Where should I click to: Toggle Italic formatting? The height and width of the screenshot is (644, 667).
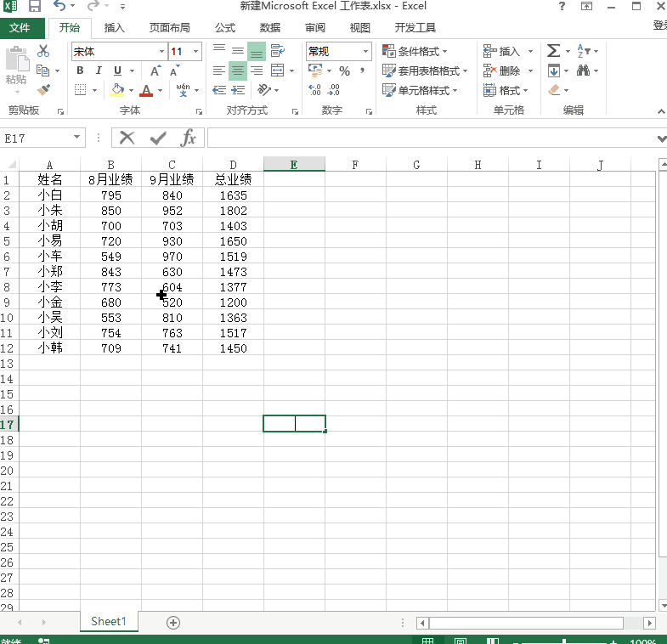(x=99, y=71)
